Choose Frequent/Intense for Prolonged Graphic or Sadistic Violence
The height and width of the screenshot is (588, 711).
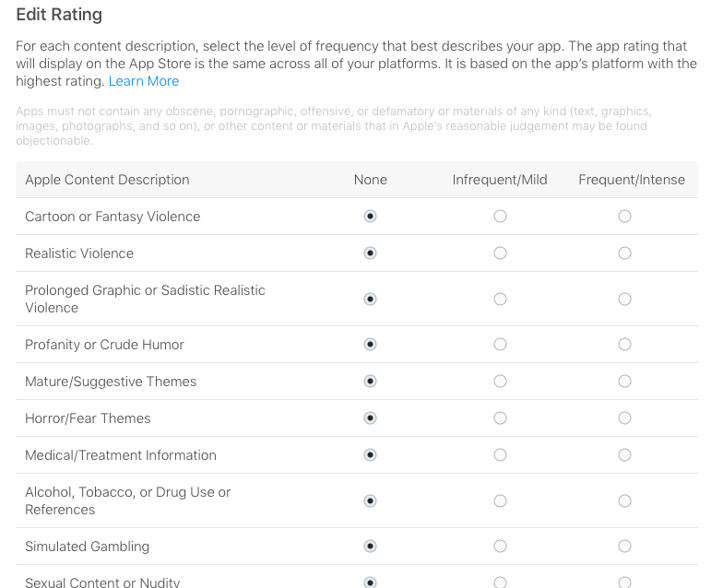coord(624,299)
